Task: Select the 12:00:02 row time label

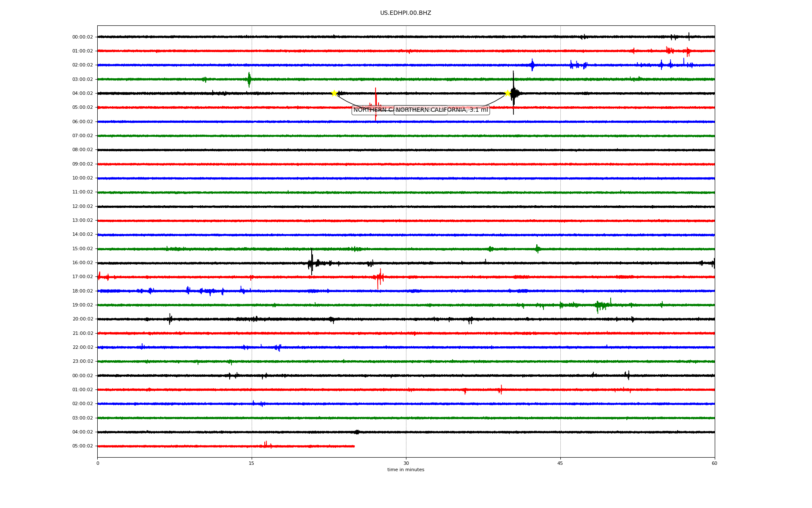Action: click(x=82, y=207)
